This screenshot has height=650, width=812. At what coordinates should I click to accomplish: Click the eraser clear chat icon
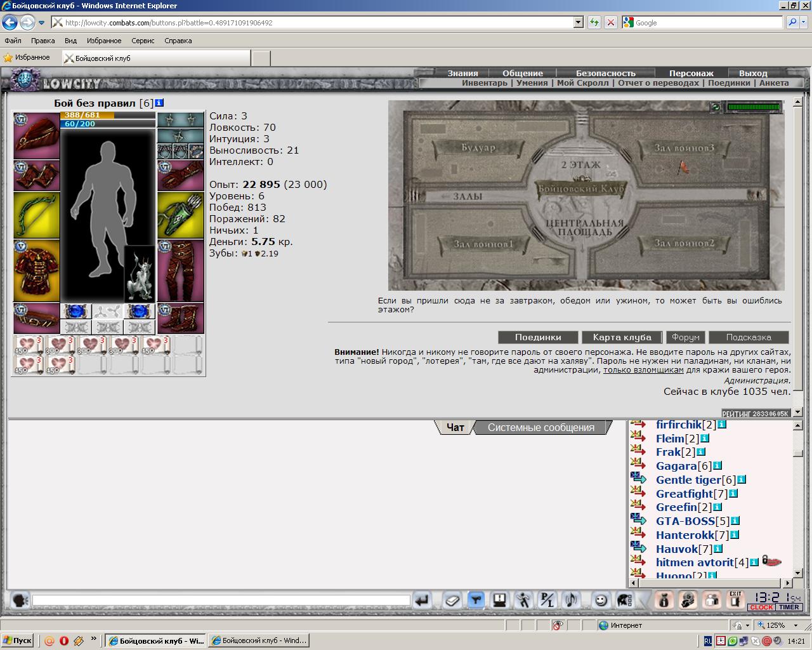point(452,600)
